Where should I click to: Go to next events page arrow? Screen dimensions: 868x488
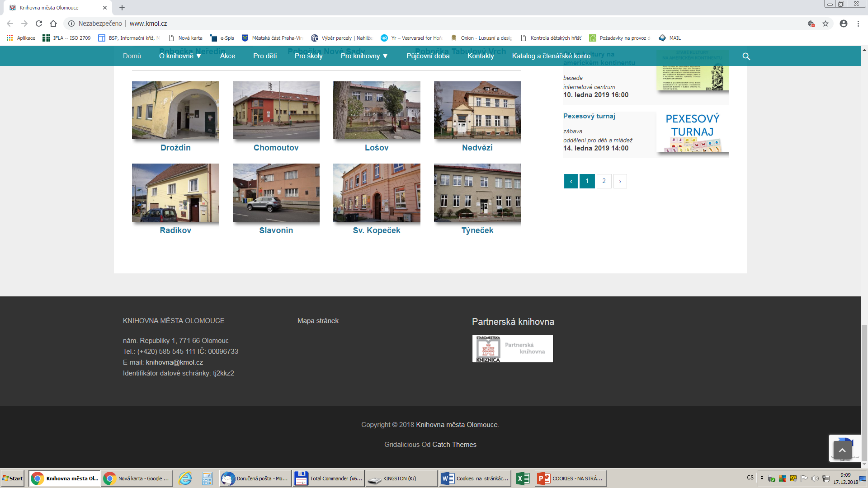click(x=620, y=181)
